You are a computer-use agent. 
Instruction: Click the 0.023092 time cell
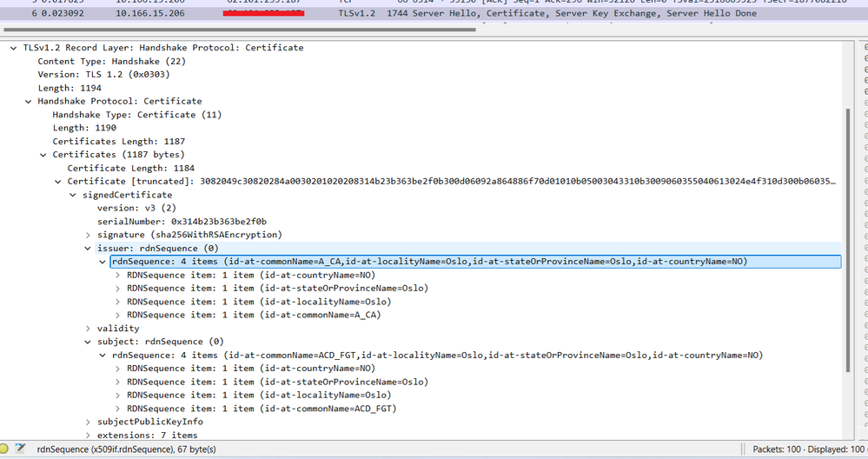coord(63,13)
